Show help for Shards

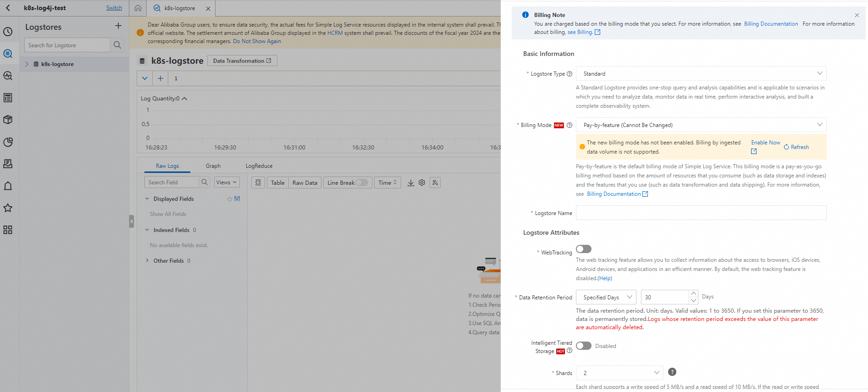pos(672,372)
